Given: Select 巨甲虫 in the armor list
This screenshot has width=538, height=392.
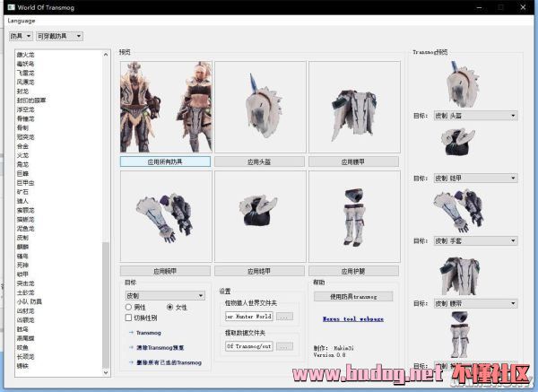Looking at the screenshot, I should (x=26, y=183).
